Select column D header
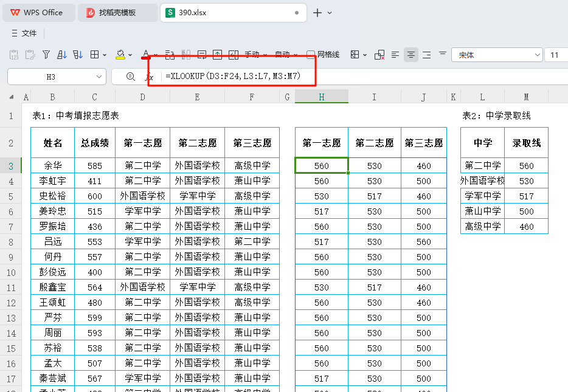The image size is (568, 392). 142,97
